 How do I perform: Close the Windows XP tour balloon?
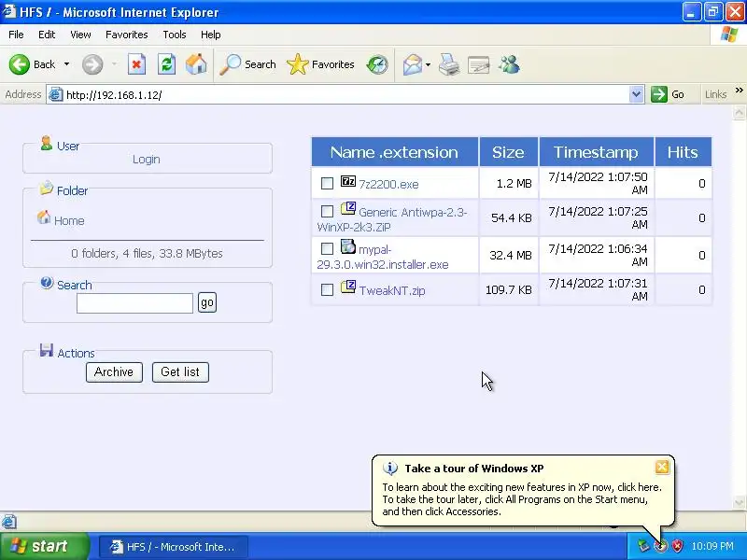[x=662, y=468]
